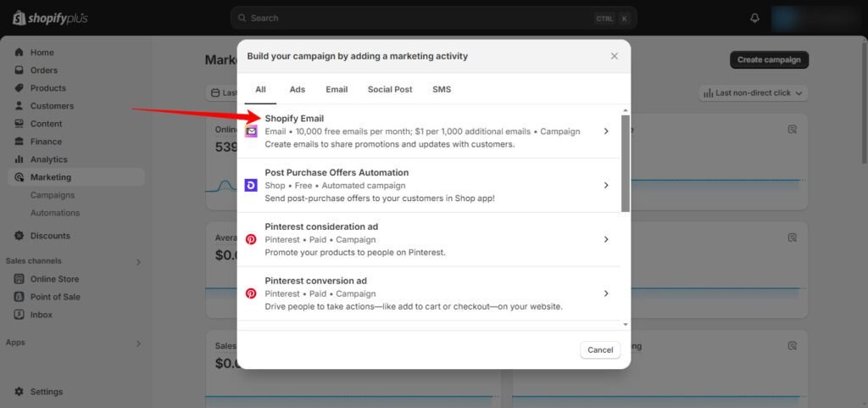The height and width of the screenshot is (408, 868).
Task: Click the Post Purchase Offers app icon
Action: tap(251, 186)
